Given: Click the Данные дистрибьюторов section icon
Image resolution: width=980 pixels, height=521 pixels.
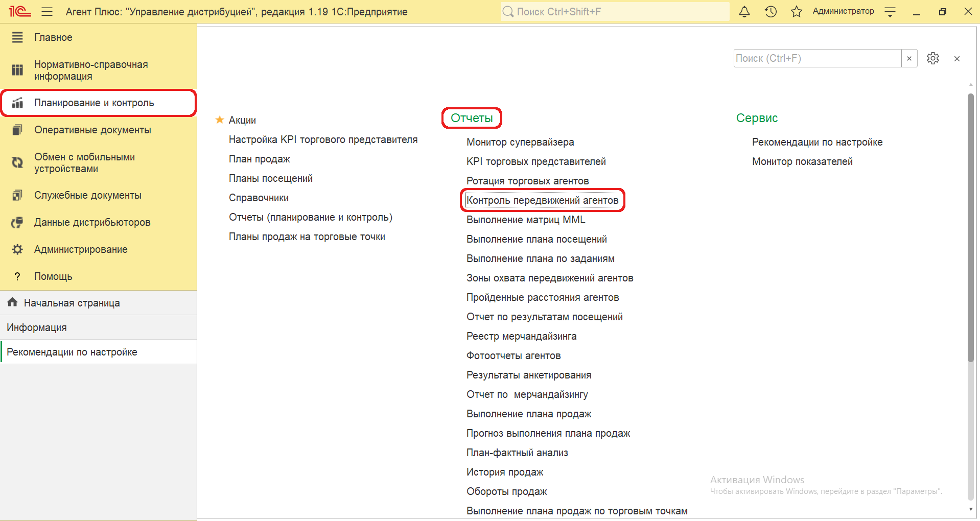Looking at the screenshot, I should click(x=17, y=222).
